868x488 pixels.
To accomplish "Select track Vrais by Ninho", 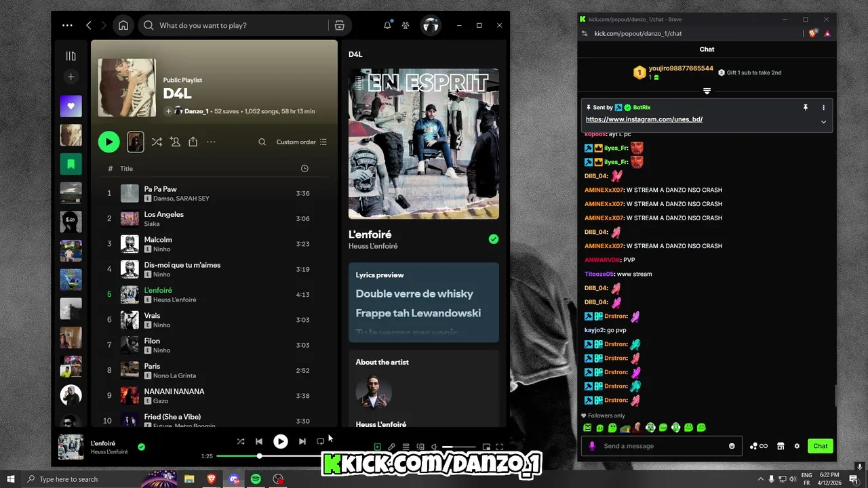I will click(x=214, y=320).
